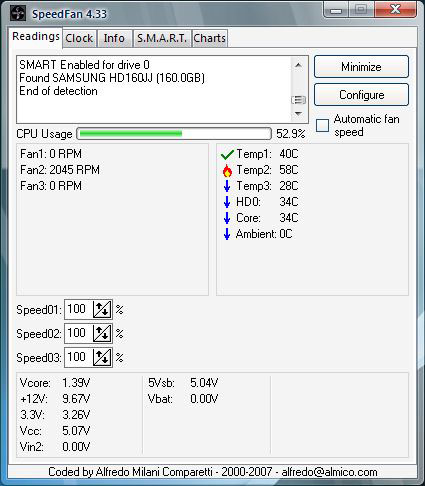
Task: Open the Clock tab
Action: pyautogui.click(x=79, y=38)
